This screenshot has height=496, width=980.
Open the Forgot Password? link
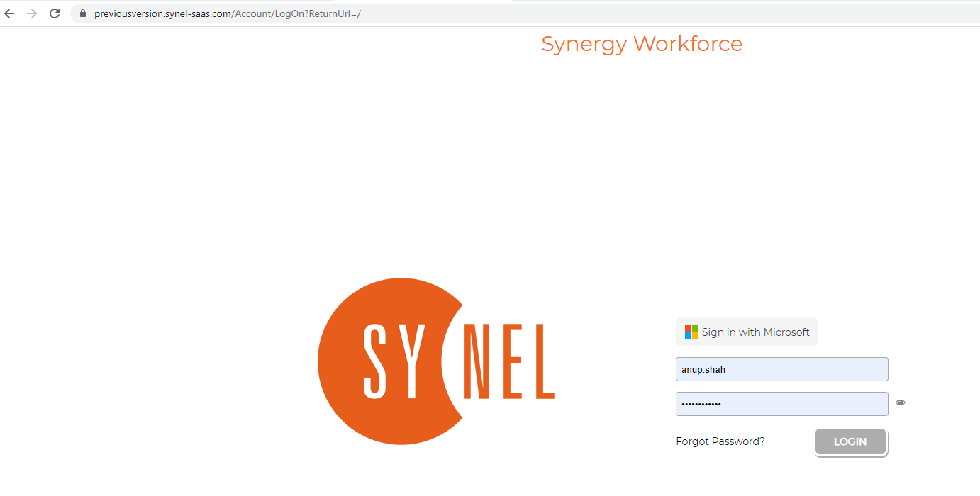(720, 441)
